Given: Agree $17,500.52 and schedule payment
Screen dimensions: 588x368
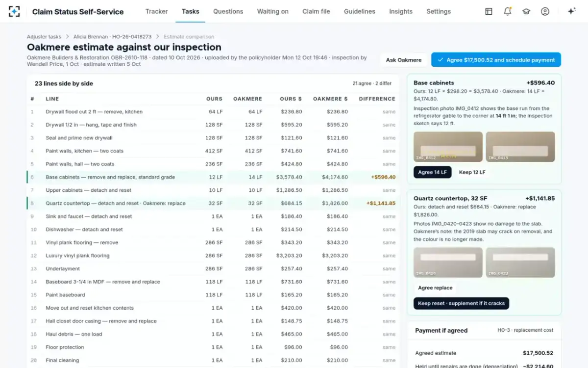Looking at the screenshot, I should (x=496, y=60).
